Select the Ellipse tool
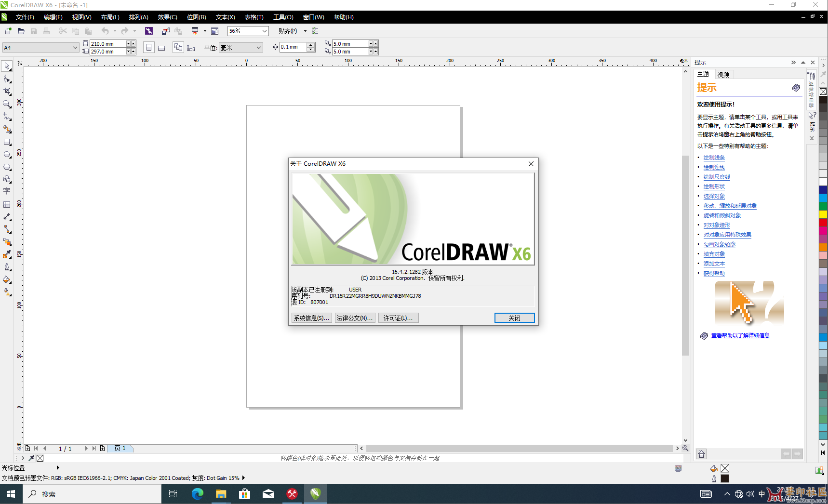 point(7,155)
